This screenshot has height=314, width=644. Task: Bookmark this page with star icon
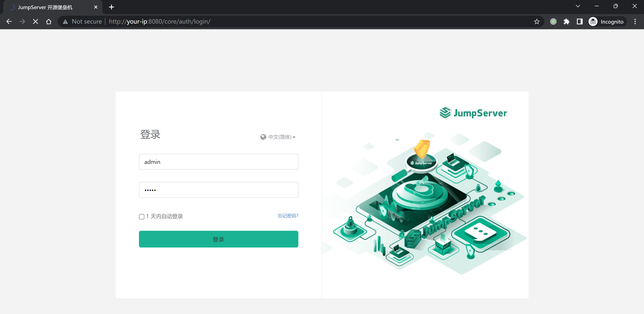[x=536, y=21]
